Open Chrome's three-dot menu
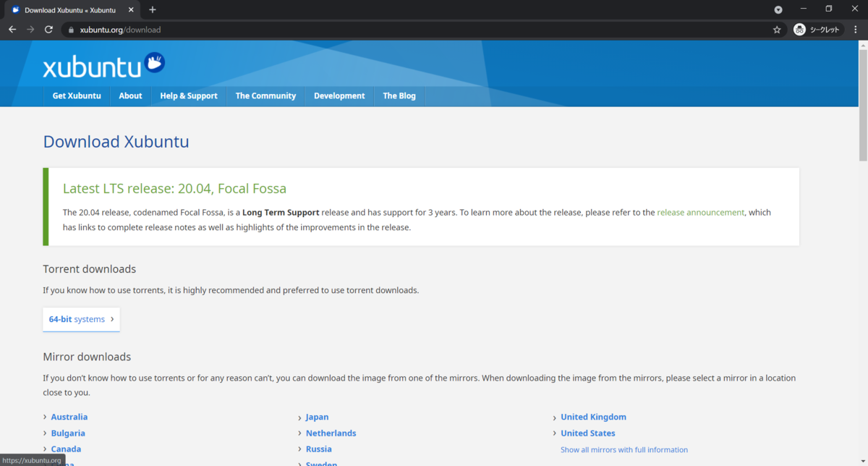The image size is (868, 466). pos(856,30)
